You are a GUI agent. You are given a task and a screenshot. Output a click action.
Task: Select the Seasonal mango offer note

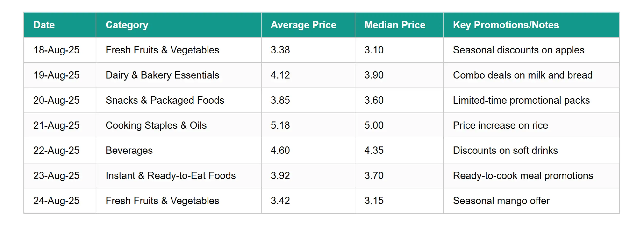501,201
